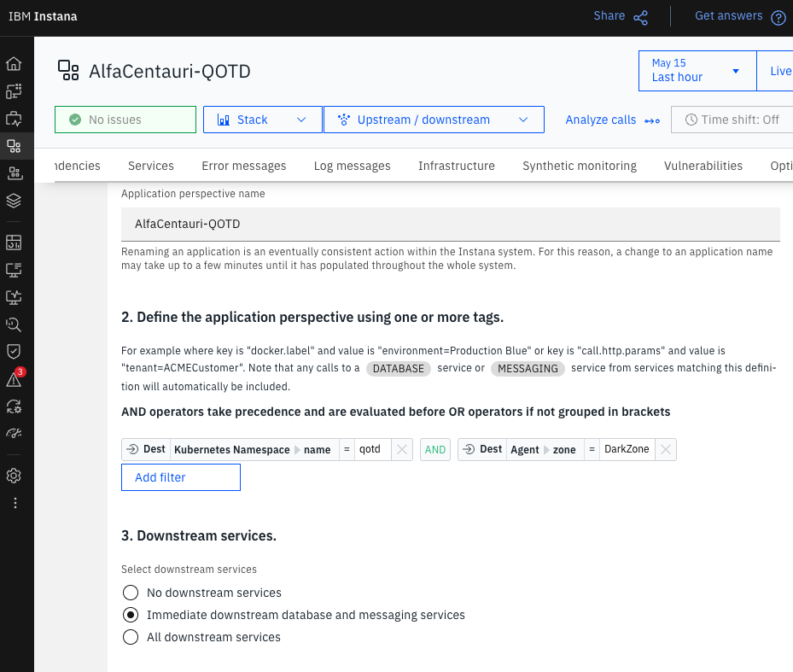The width and height of the screenshot is (793, 672).
Task: Edit the qotd filter value
Action: click(x=373, y=449)
